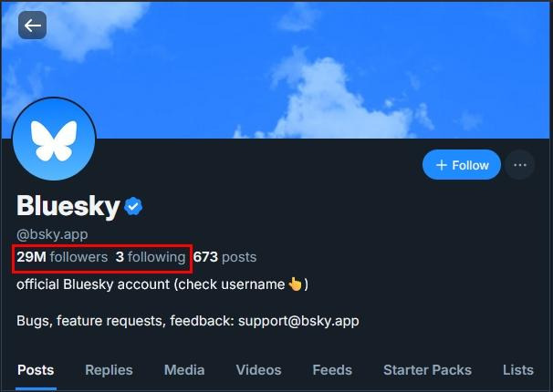
Task: Open the Starter Packs tab
Action: click(x=427, y=370)
